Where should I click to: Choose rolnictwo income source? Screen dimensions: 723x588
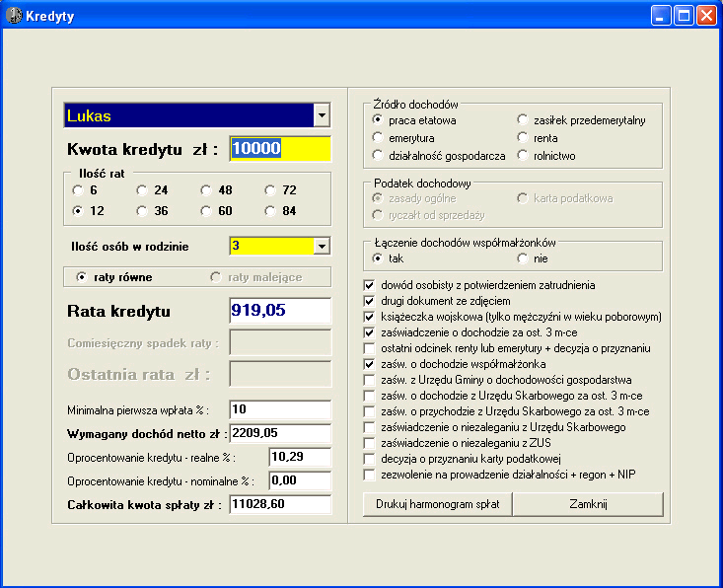pyautogui.click(x=524, y=156)
